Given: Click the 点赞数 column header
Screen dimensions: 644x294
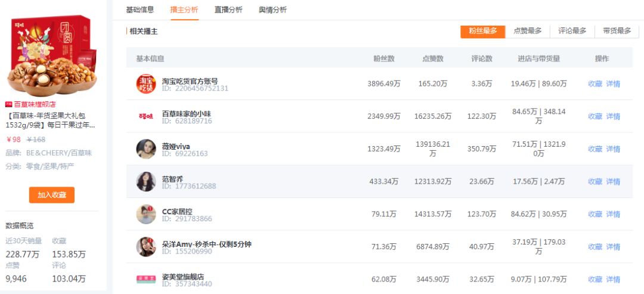Looking at the screenshot, I should coord(433,58).
